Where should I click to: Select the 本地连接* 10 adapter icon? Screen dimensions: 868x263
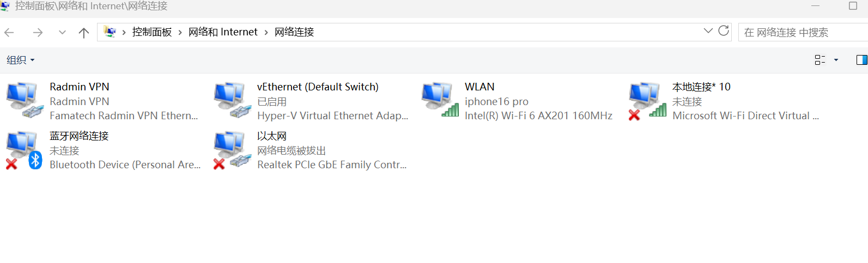click(x=647, y=100)
